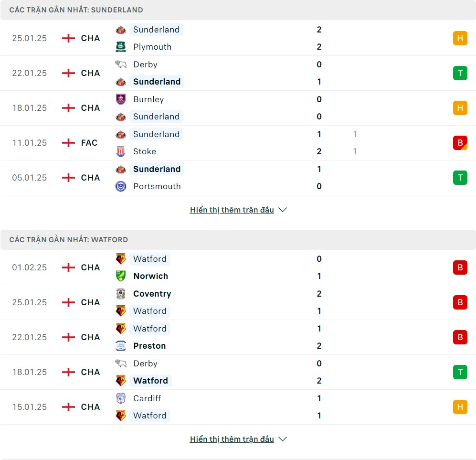Click the orange H badge for Sunderland vs Plymouth
Screen dimensions: 476x460
[460, 38]
